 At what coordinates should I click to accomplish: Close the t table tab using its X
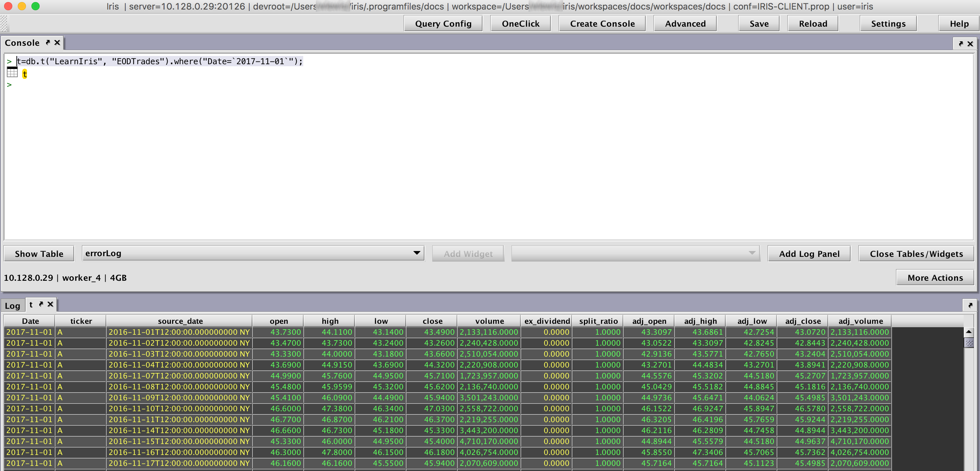[50, 304]
